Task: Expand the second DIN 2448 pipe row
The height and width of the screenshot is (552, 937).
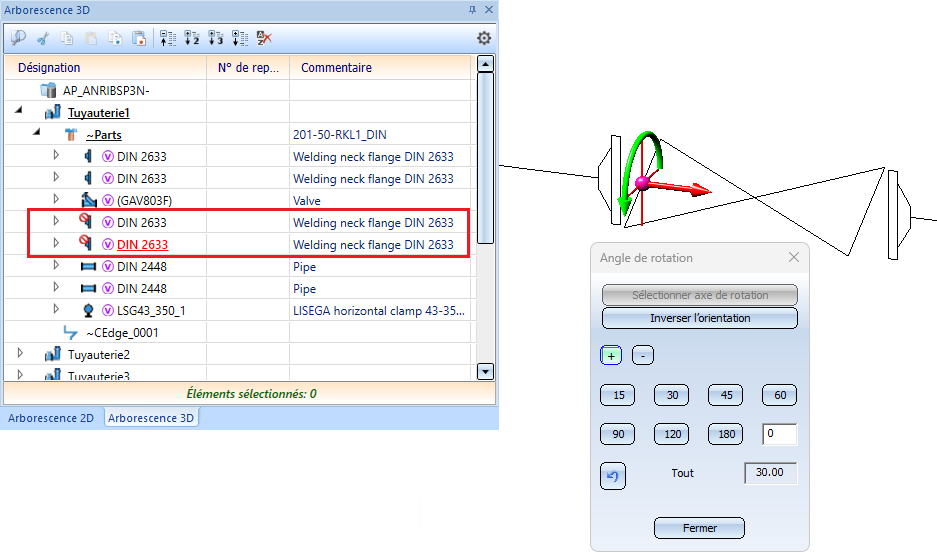Action: coord(56,287)
